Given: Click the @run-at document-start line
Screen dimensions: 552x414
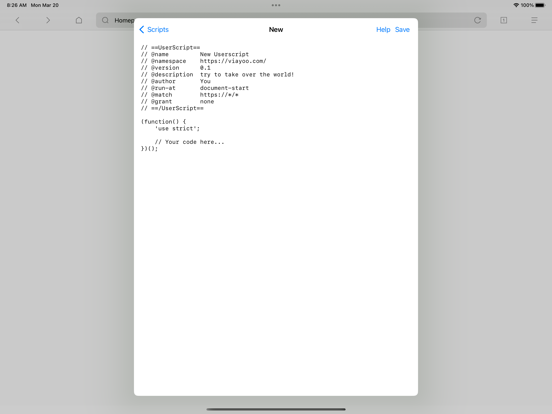Looking at the screenshot, I should (195, 88).
